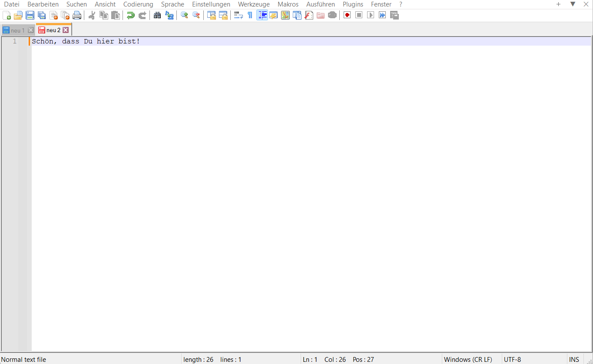The height and width of the screenshot is (364, 593).
Task: Open the Makros menu
Action: pos(288,4)
